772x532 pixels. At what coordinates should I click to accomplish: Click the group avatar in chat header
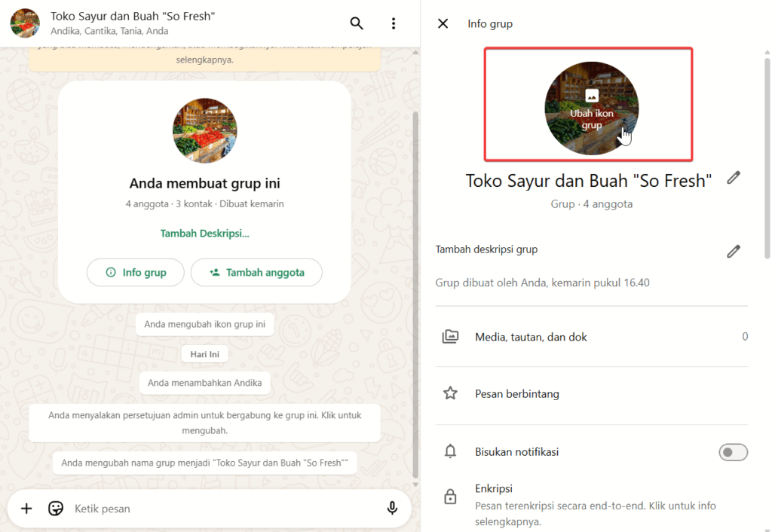pos(25,23)
